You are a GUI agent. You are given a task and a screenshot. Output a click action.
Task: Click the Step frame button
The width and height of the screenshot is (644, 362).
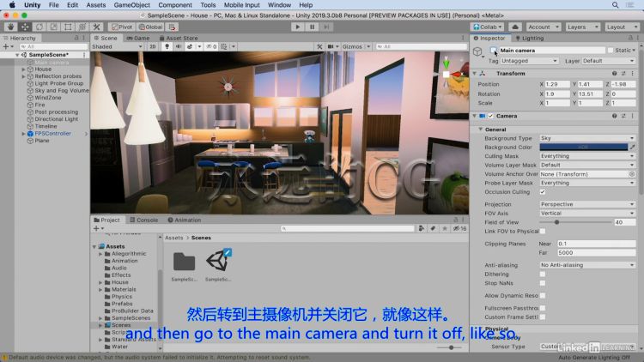[x=326, y=27]
